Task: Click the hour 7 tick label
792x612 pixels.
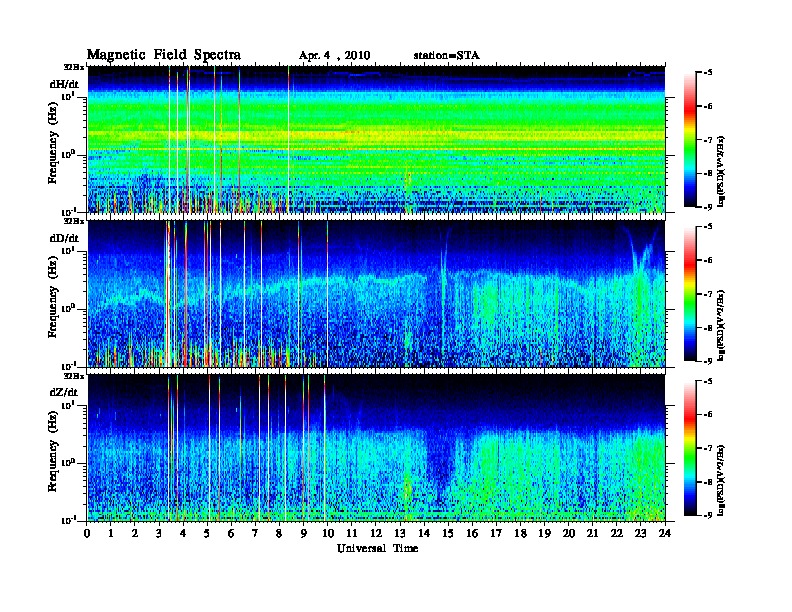Action: point(256,533)
